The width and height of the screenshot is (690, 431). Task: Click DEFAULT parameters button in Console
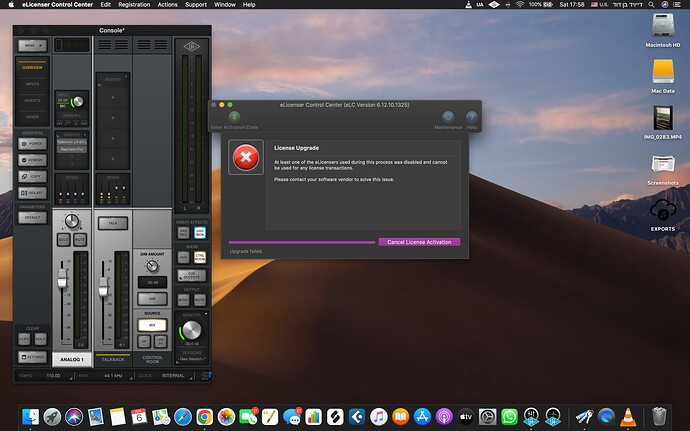tap(33, 217)
